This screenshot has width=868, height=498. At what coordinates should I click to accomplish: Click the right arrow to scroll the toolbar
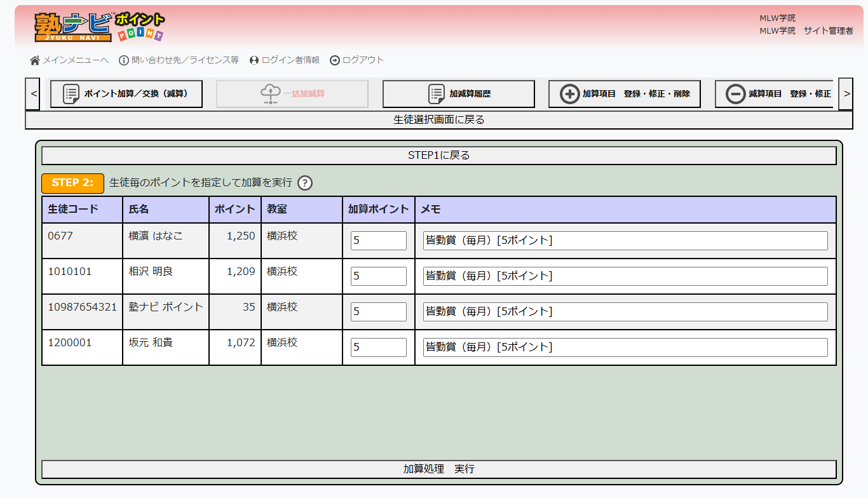coord(846,93)
